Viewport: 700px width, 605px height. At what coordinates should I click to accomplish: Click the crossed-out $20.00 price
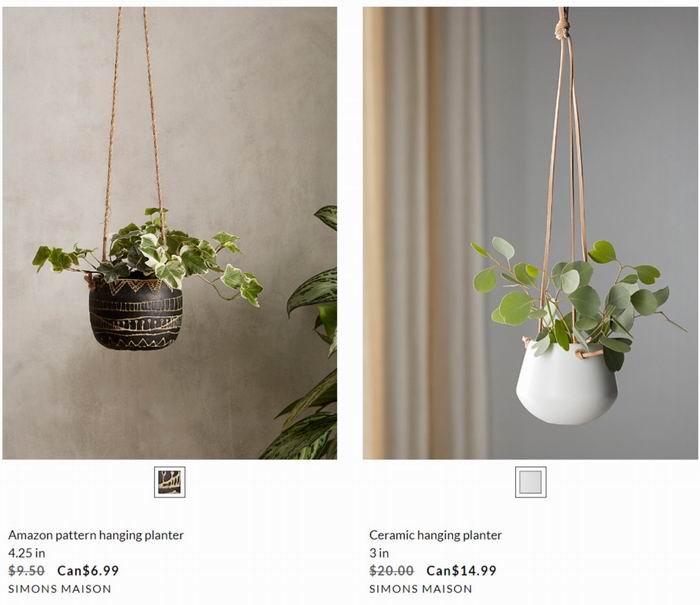(x=391, y=571)
